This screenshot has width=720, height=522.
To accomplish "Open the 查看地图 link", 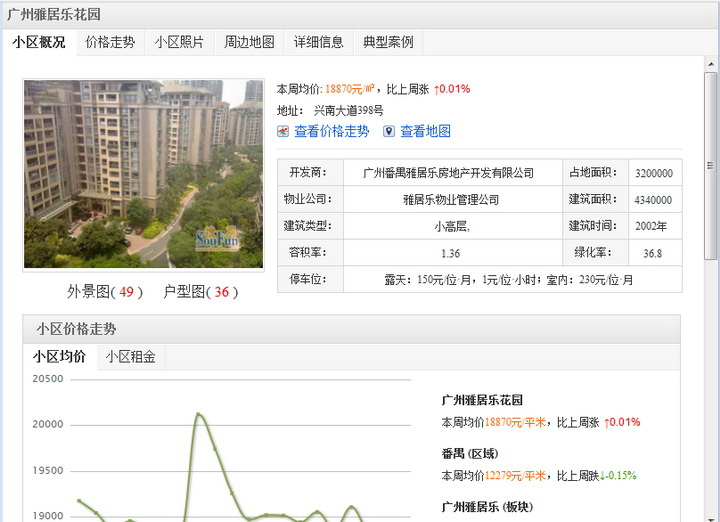I will 425,132.
